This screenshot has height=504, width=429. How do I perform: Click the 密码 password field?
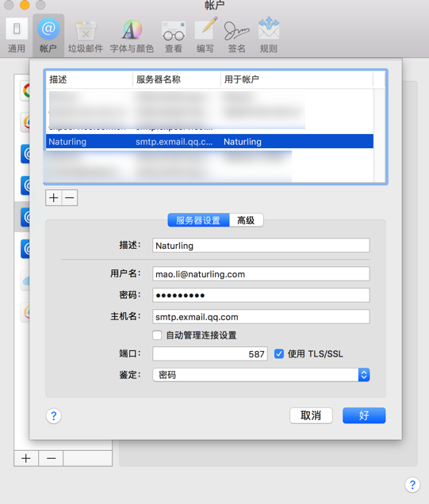click(x=261, y=295)
